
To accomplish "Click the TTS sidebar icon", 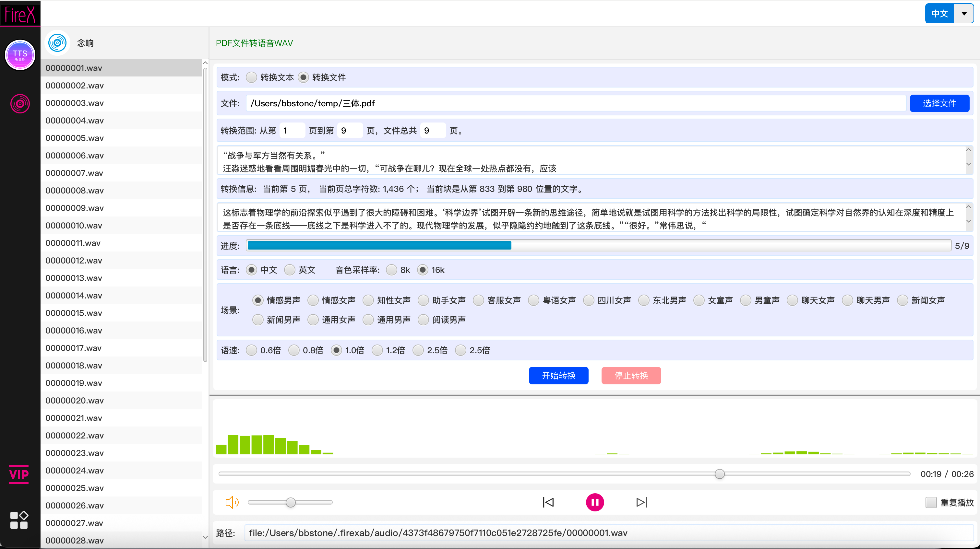I will click(x=20, y=55).
